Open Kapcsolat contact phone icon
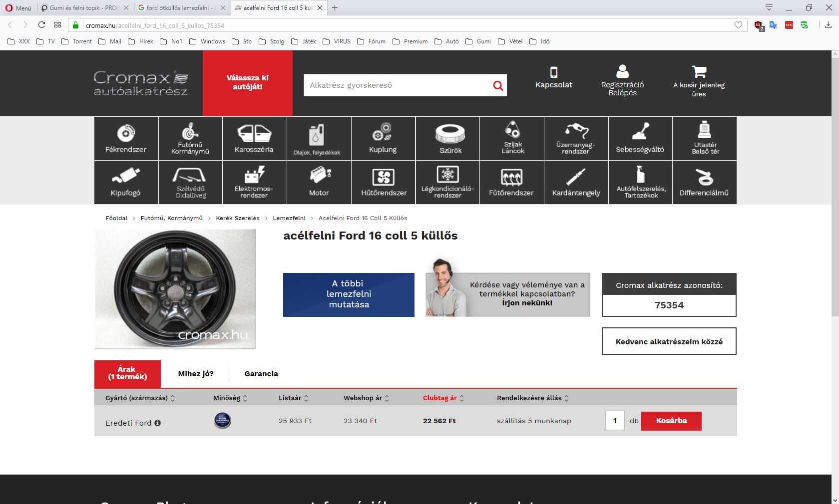 pos(554,72)
